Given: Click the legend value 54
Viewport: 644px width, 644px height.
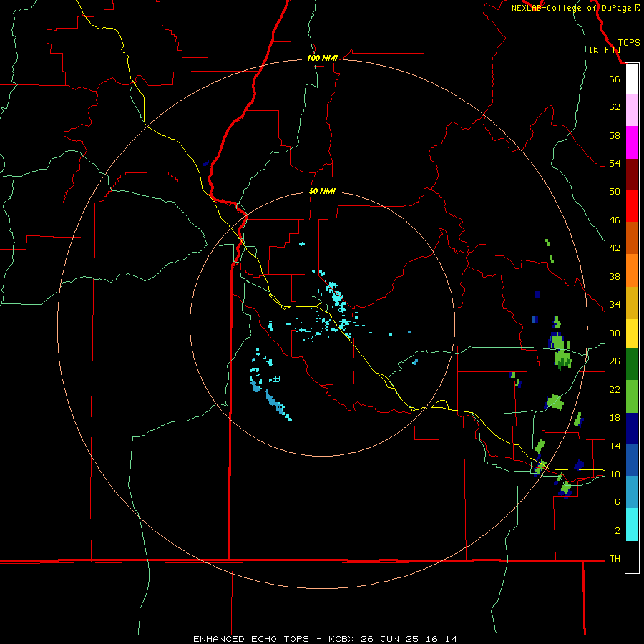Looking at the screenshot, I should pyautogui.click(x=615, y=163).
